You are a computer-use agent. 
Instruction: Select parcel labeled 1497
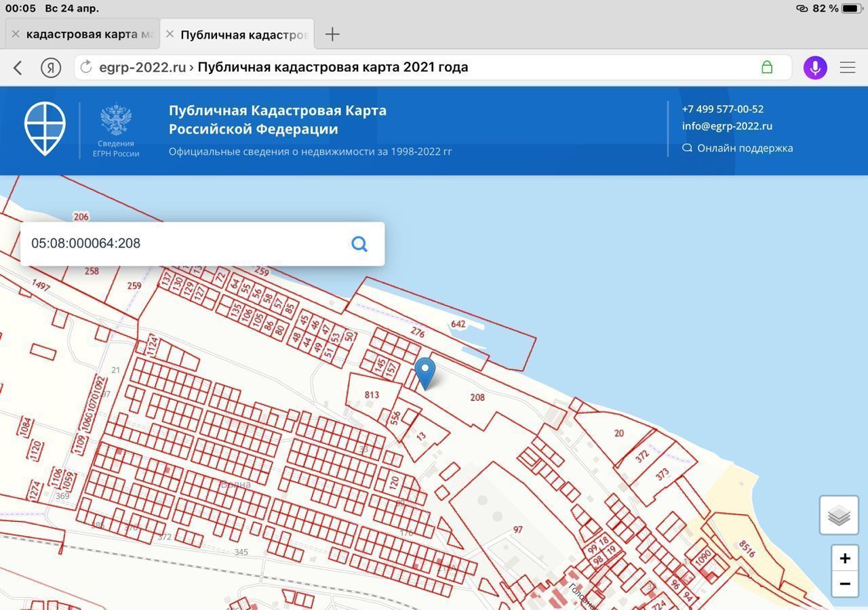coord(41,285)
